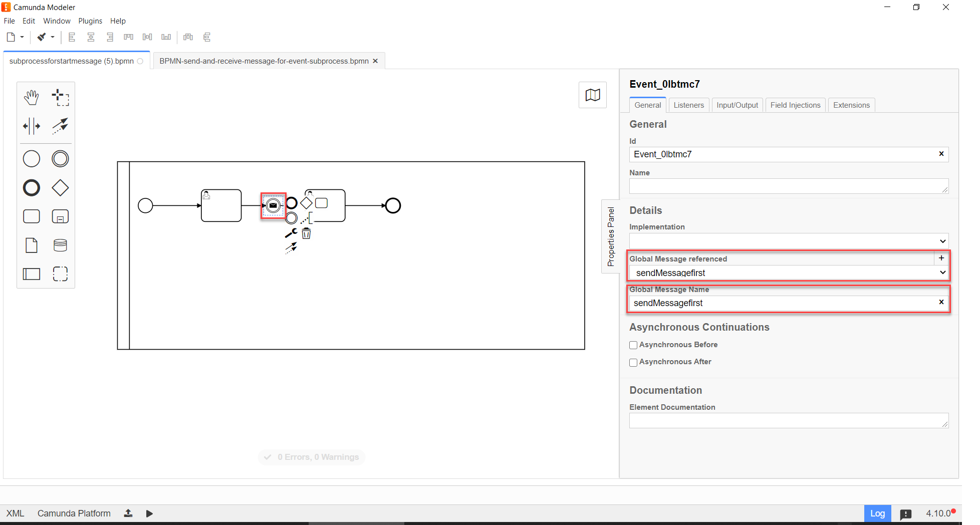Select the gateway diamond shape in palette
The image size is (980, 525).
[x=60, y=188]
